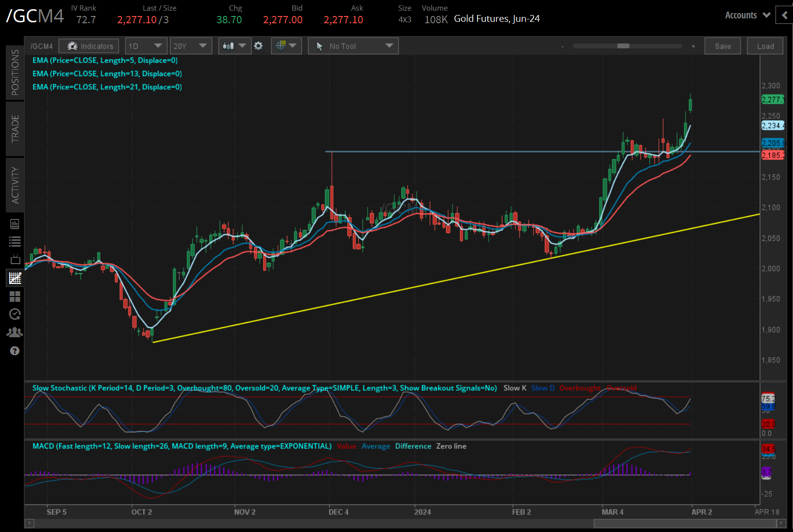793x532 pixels.
Task: Collapse the panel with the top-right arrow
Action: [x=784, y=15]
